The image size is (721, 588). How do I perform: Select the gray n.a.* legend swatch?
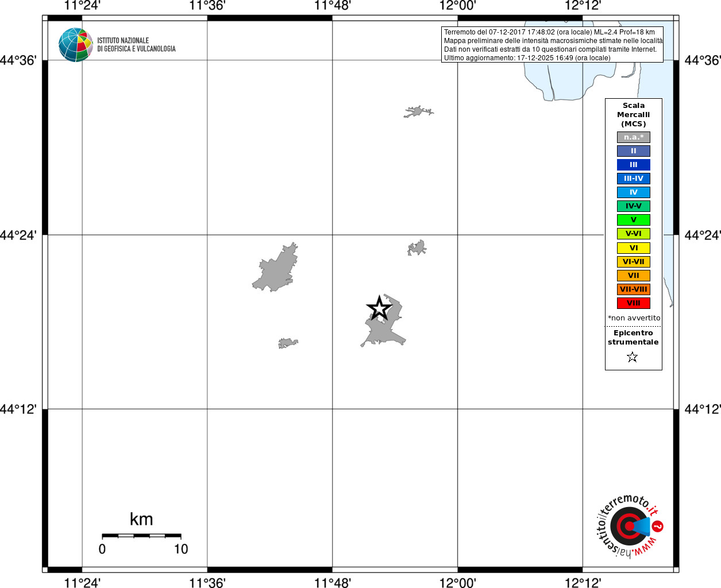(634, 137)
